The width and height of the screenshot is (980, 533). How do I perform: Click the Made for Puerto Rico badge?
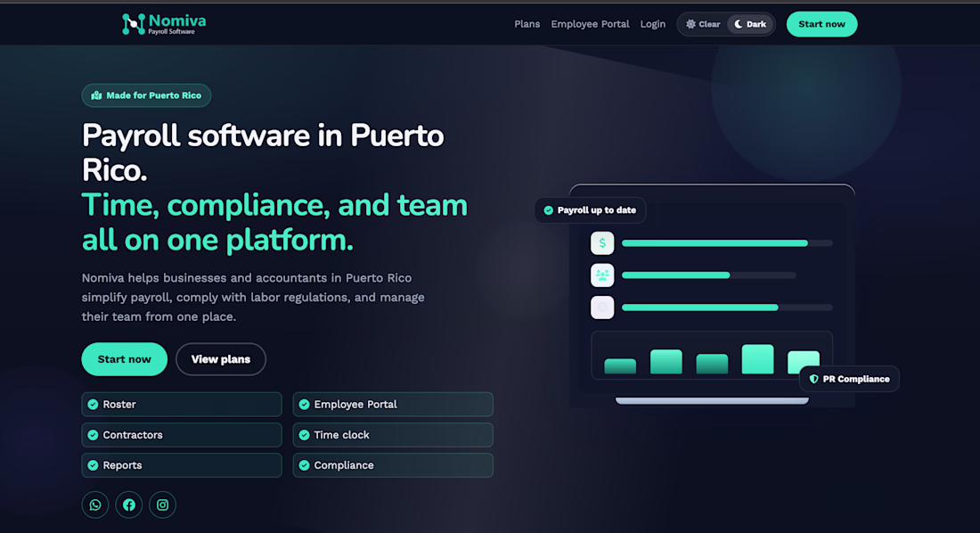[146, 95]
